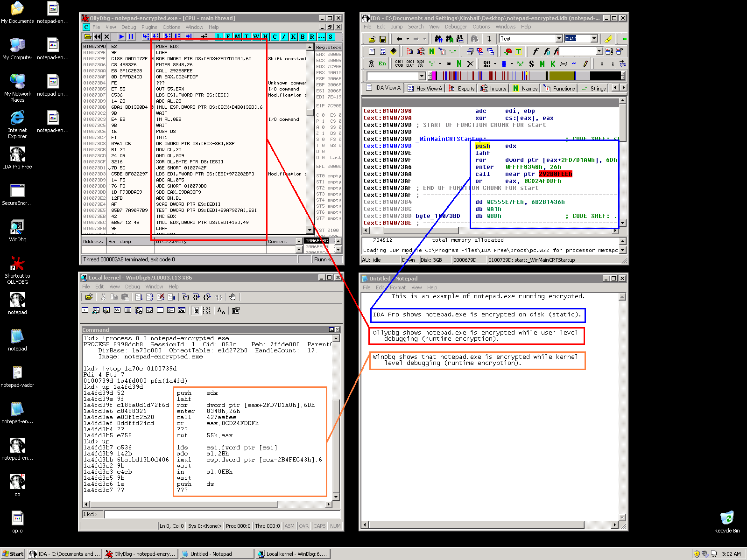Click the Break hand icon in WinDbg
The image size is (747, 560).
coord(233,297)
